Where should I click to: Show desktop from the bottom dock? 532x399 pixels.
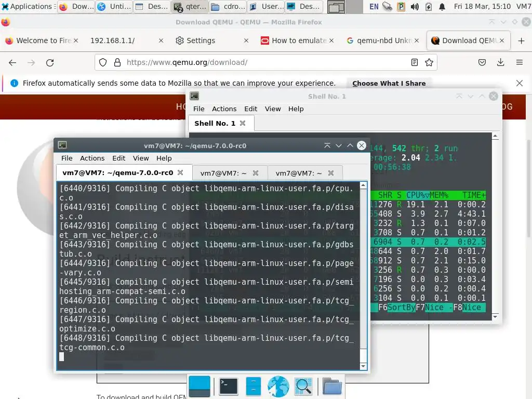click(x=199, y=387)
